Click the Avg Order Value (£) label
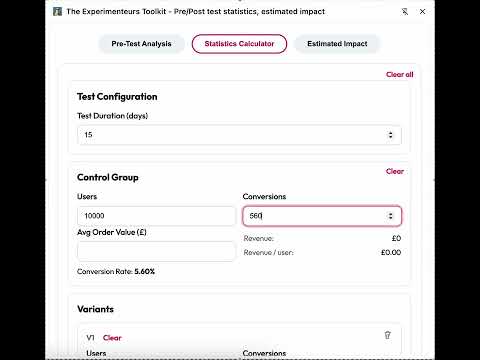Viewport: 480px width, 360px height. pyautogui.click(x=112, y=232)
